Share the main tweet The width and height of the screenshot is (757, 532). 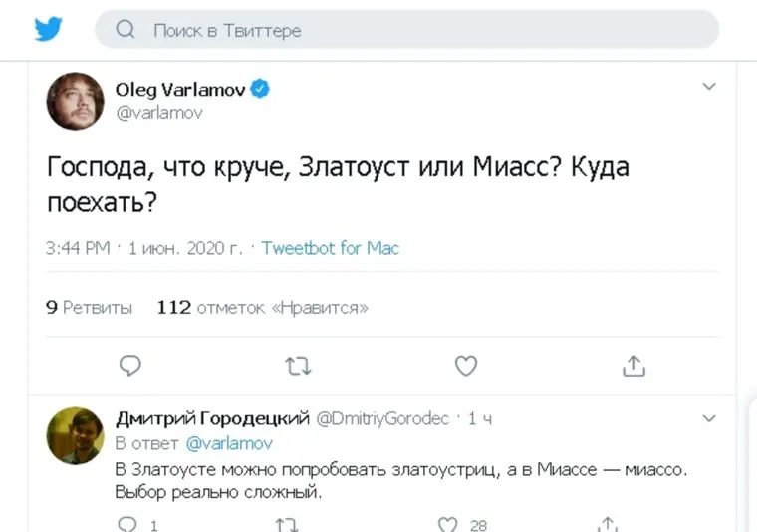click(x=633, y=367)
